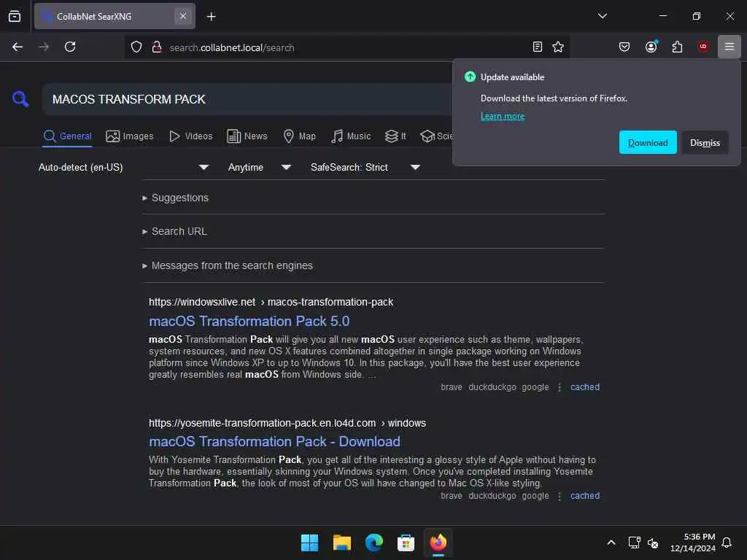This screenshot has width=747, height=560.
Task: Open the Auto-detect (en-US) language dropdown
Action: tap(123, 167)
